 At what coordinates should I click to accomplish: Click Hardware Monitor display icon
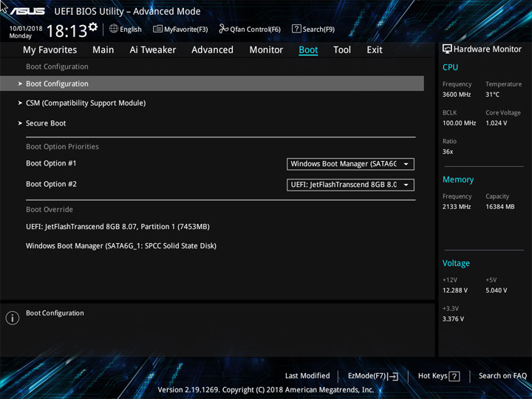pos(447,49)
